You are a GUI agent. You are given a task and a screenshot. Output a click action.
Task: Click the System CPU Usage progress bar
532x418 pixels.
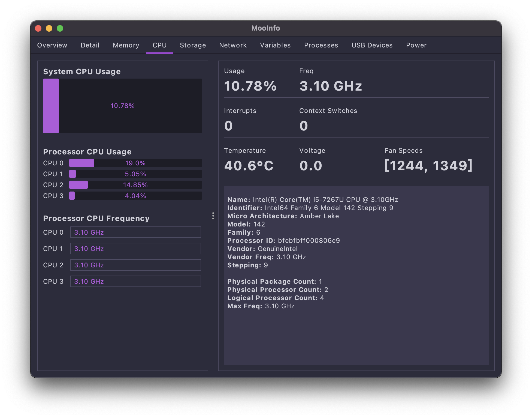click(x=123, y=106)
